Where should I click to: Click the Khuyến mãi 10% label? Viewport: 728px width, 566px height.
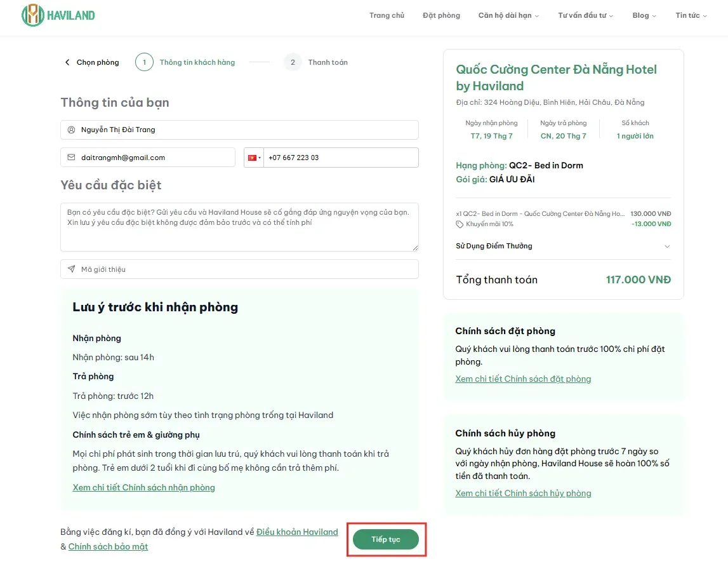pos(490,224)
